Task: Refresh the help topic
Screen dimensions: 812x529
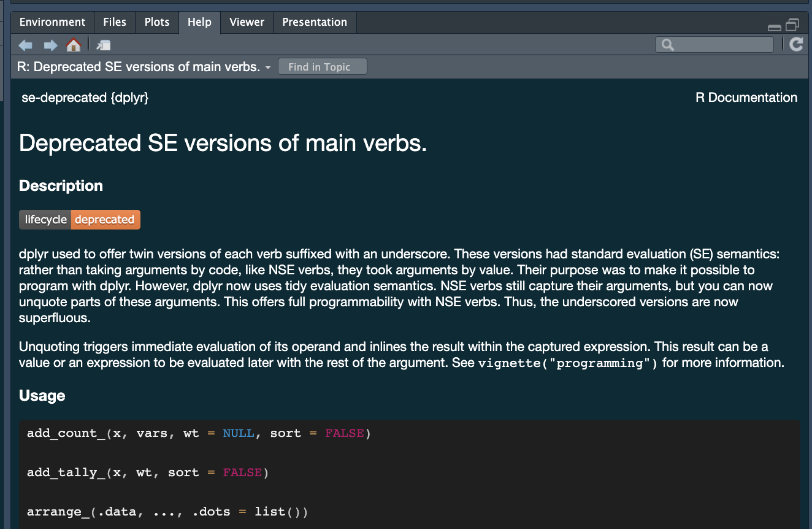Action: pyautogui.click(x=796, y=44)
